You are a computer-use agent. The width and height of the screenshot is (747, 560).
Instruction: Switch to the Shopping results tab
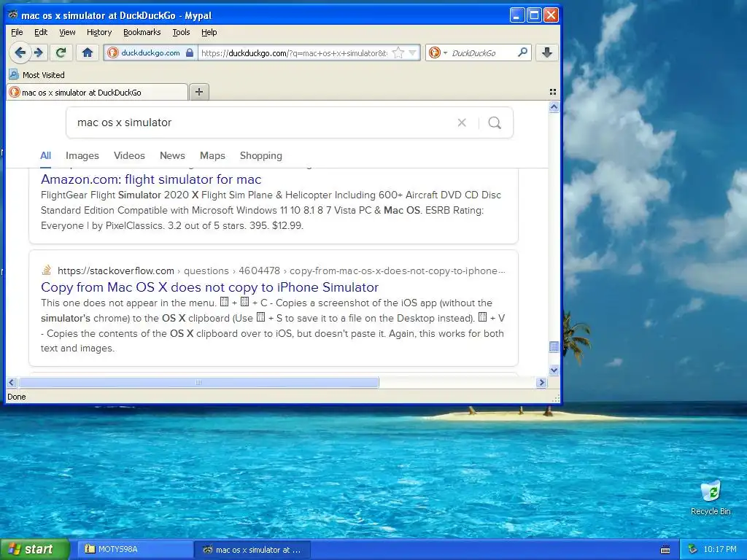(x=261, y=156)
